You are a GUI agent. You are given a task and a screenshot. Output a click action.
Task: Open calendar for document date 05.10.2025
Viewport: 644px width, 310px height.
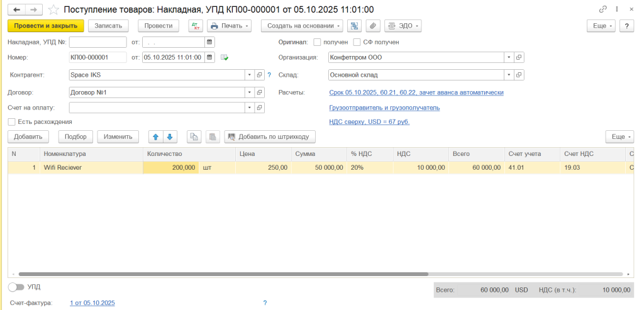pyautogui.click(x=209, y=57)
